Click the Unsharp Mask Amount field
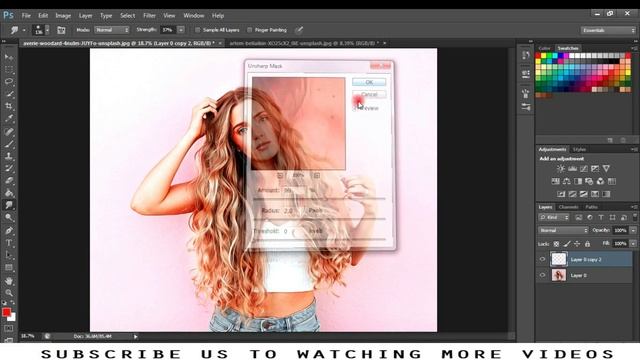The height and width of the screenshot is (360, 640). pos(293,190)
